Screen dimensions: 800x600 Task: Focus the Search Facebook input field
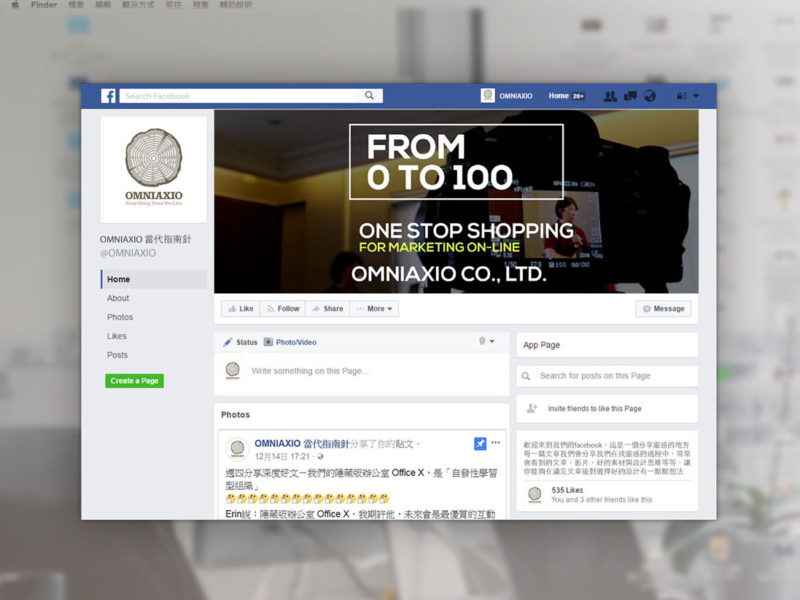coord(251,96)
